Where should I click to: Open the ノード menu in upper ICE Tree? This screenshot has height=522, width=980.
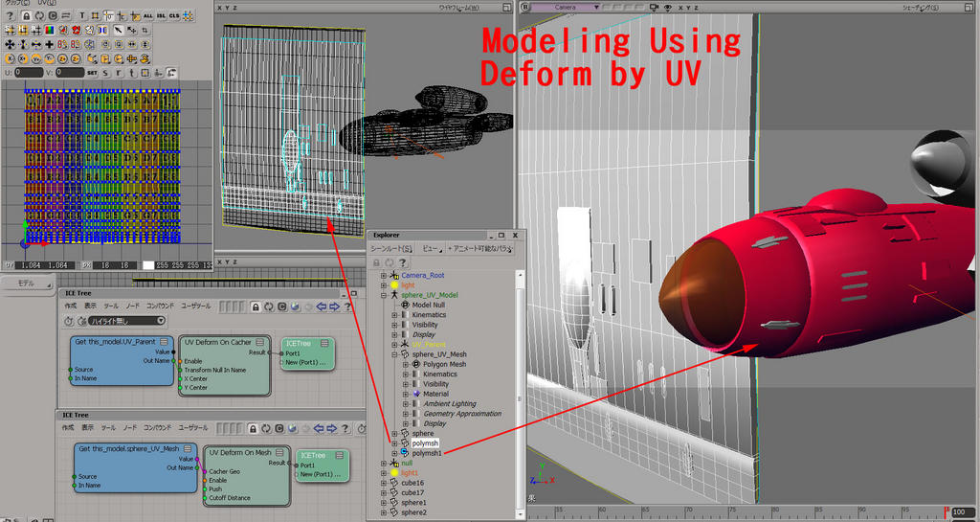[130, 306]
